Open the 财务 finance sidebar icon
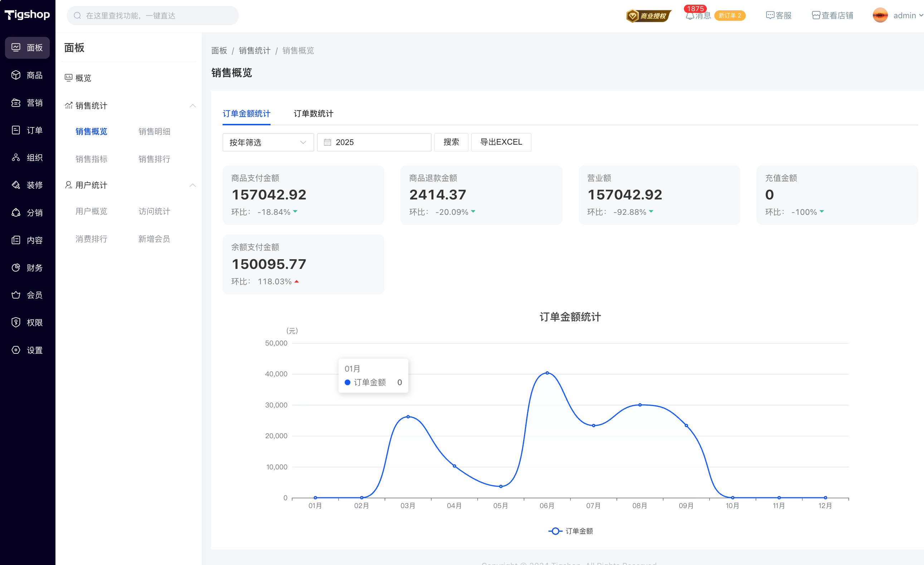The image size is (924, 565). pos(16,267)
